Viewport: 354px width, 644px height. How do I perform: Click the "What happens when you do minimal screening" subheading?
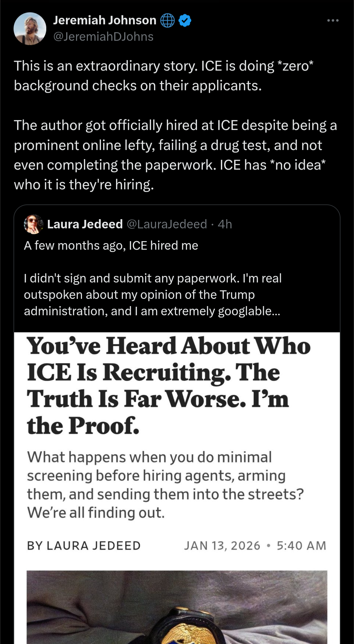(x=165, y=485)
